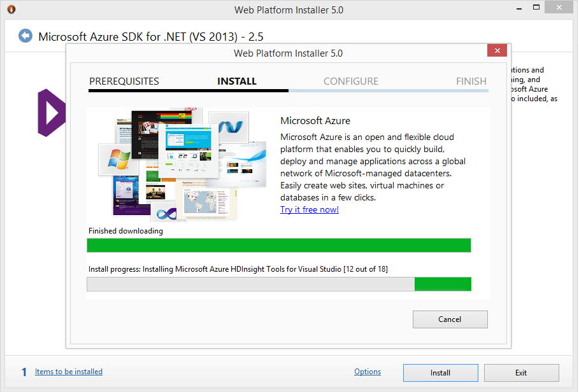The width and height of the screenshot is (579, 392).
Task: Minimize the Web Platform Installer window
Action: 519,8
